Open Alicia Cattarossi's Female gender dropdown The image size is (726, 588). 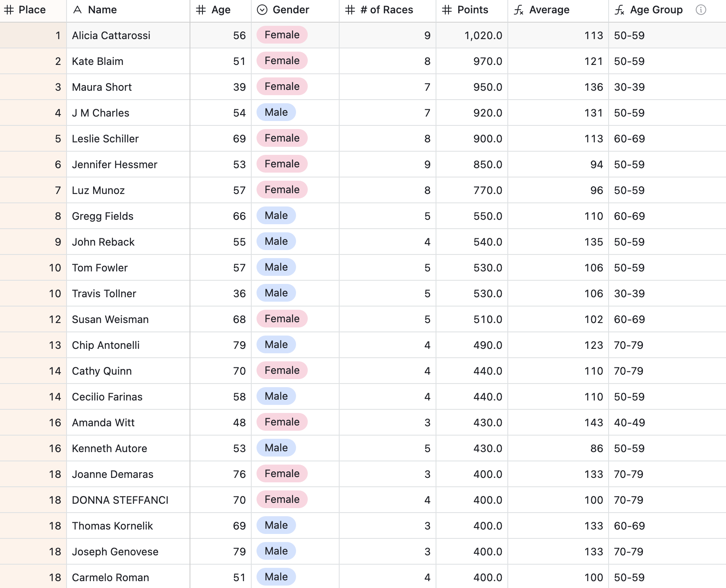coord(282,35)
